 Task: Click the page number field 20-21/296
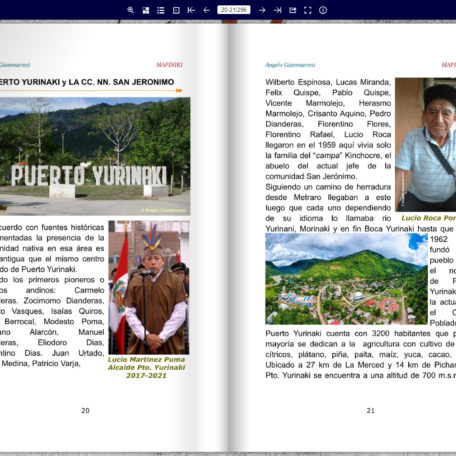tap(234, 10)
